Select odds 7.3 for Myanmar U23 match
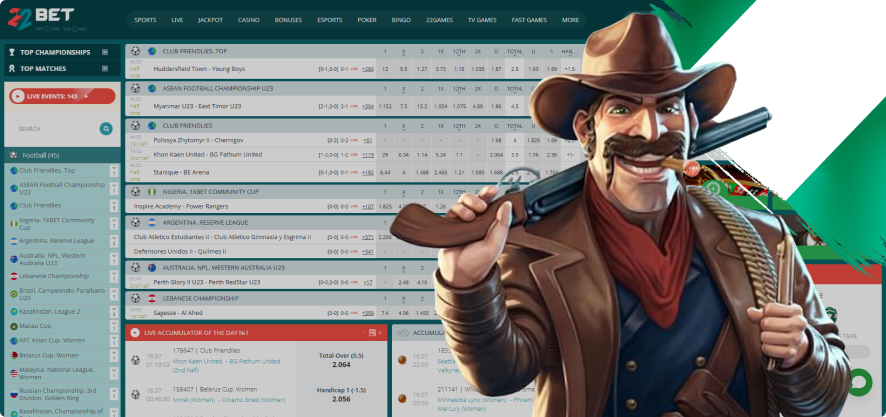The width and height of the screenshot is (886, 417). [x=403, y=106]
